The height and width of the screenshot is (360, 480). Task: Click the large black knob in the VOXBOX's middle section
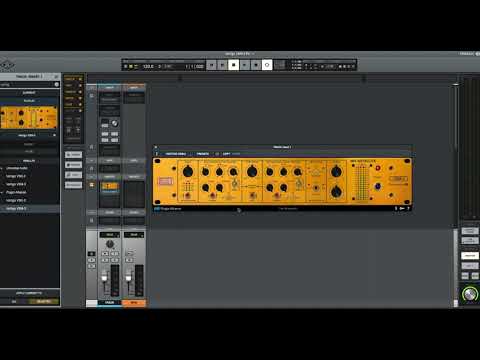(252, 172)
